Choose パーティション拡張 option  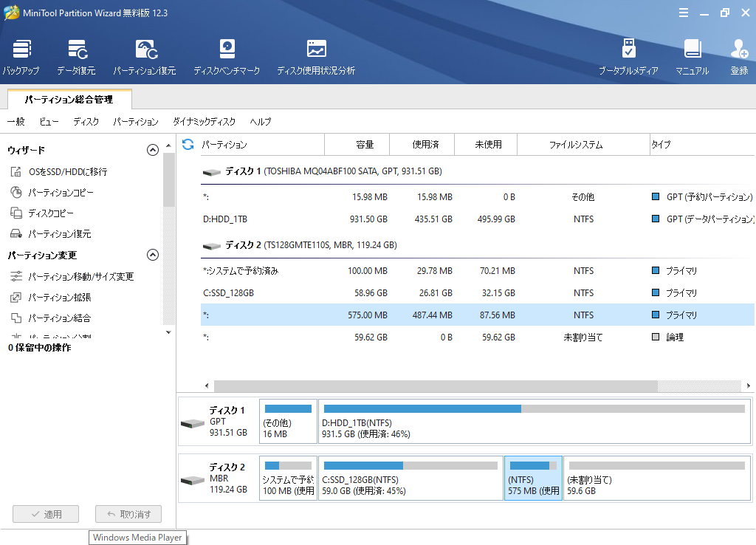[x=51, y=297]
